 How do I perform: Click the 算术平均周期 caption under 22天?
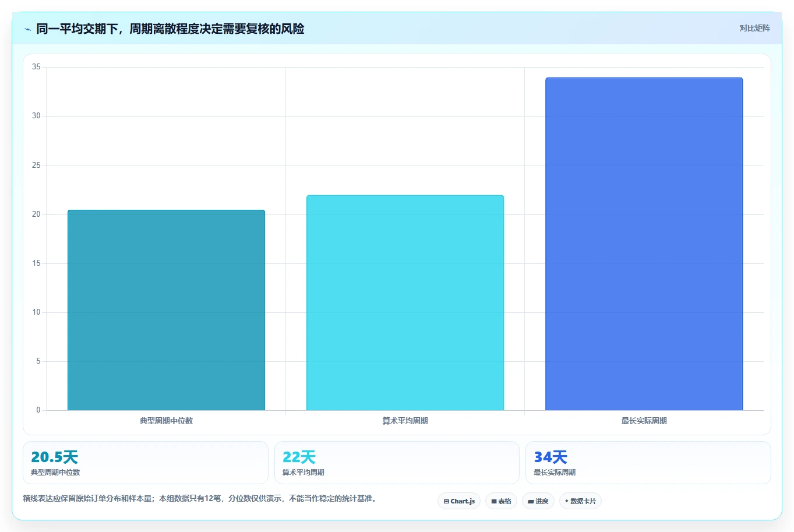(x=303, y=473)
